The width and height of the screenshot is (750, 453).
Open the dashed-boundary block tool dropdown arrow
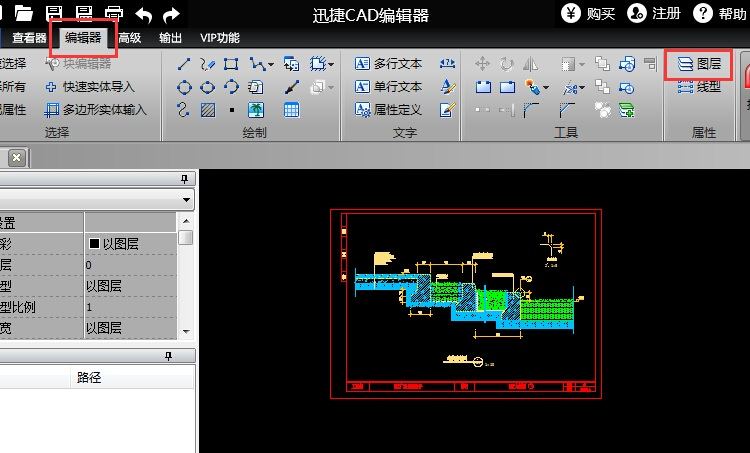point(331,64)
